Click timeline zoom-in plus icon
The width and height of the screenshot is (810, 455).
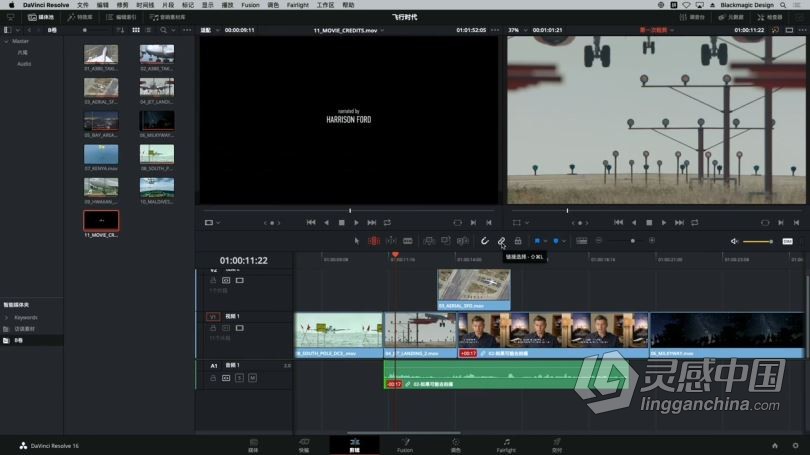(x=652, y=241)
